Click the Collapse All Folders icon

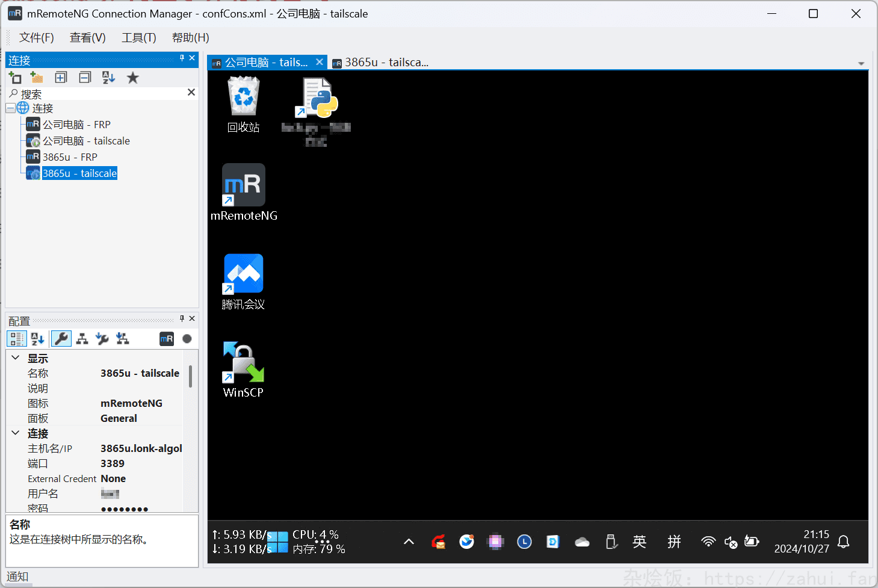[x=85, y=78]
